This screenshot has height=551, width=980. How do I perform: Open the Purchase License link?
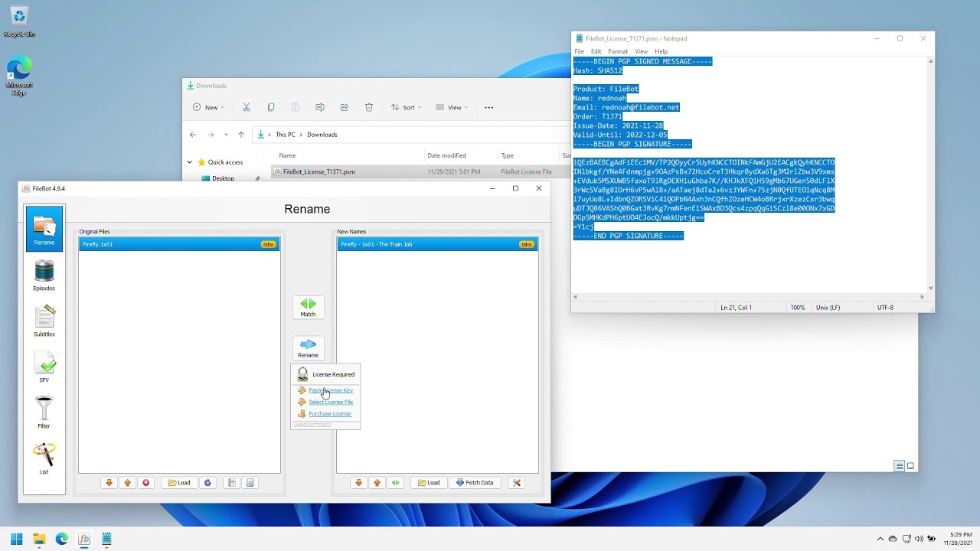pyautogui.click(x=330, y=414)
